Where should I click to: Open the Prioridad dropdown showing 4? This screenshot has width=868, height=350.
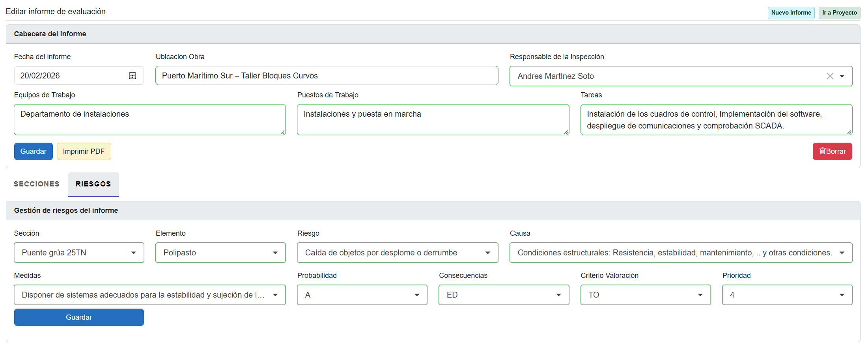[787, 295]
